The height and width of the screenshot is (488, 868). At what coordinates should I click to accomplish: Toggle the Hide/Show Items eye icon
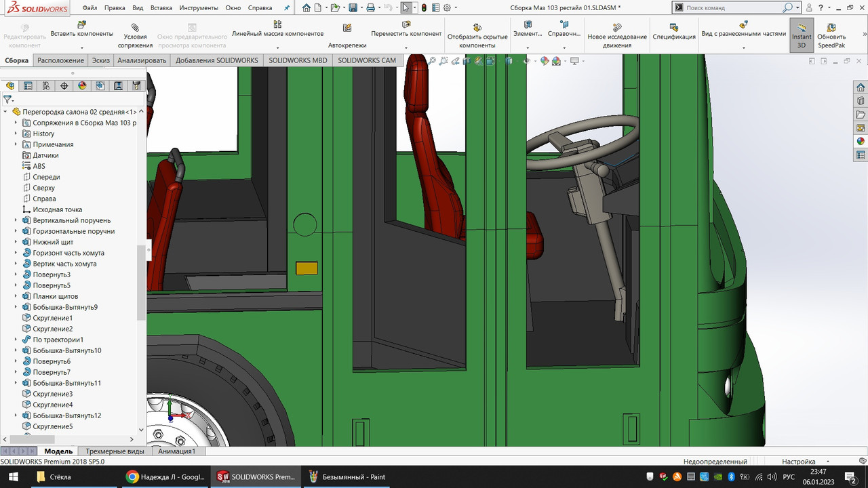pyautogui.click(x=526, y=61)
